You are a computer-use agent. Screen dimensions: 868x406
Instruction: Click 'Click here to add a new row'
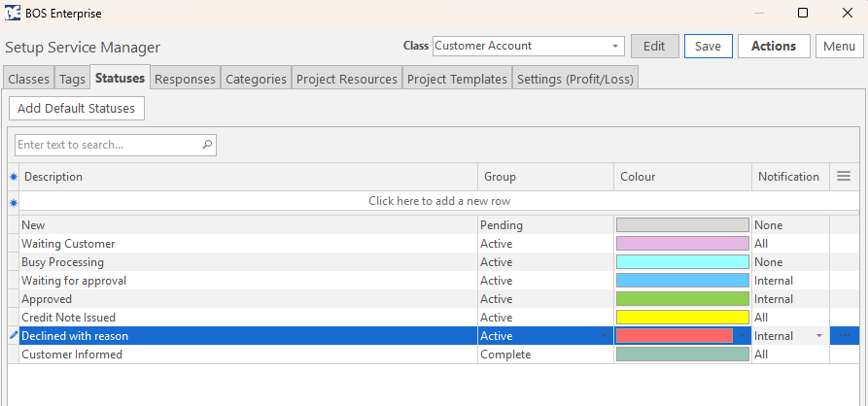[x=439, y=201]
